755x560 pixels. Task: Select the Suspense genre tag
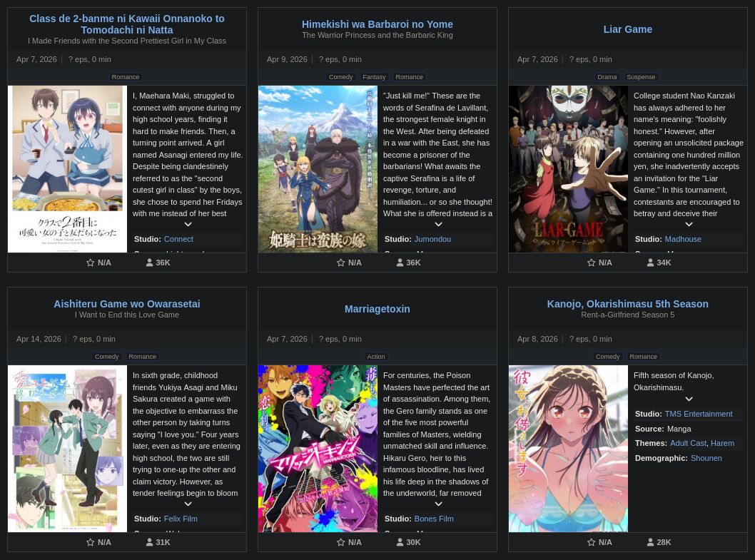(x=641, y=77)
